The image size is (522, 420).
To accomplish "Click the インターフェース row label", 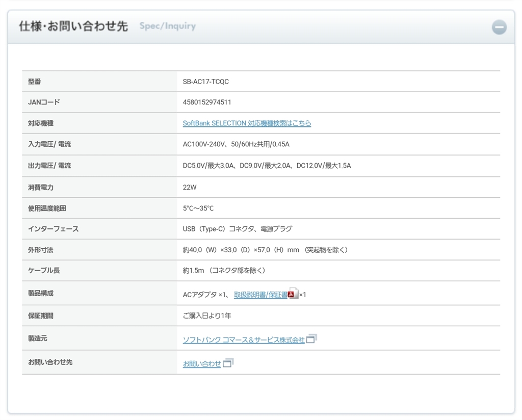I will pyautogui.click(x=53, y=229).
